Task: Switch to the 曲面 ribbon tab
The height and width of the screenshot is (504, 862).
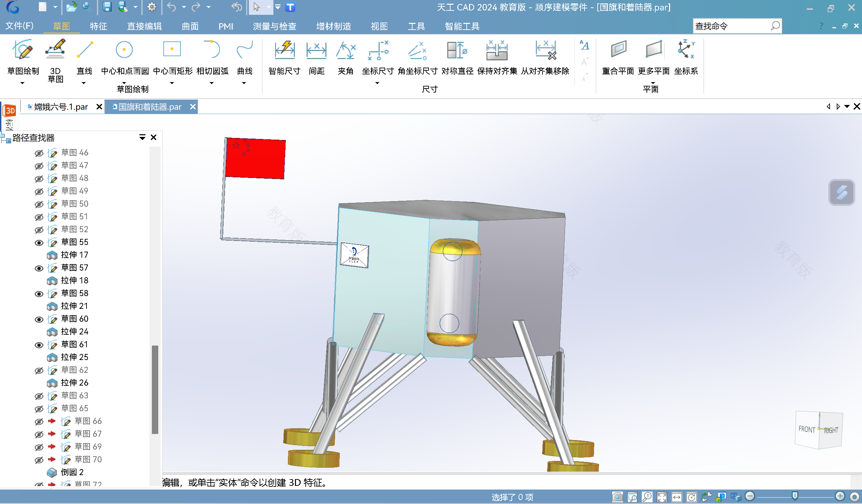Action: [190, 26]
